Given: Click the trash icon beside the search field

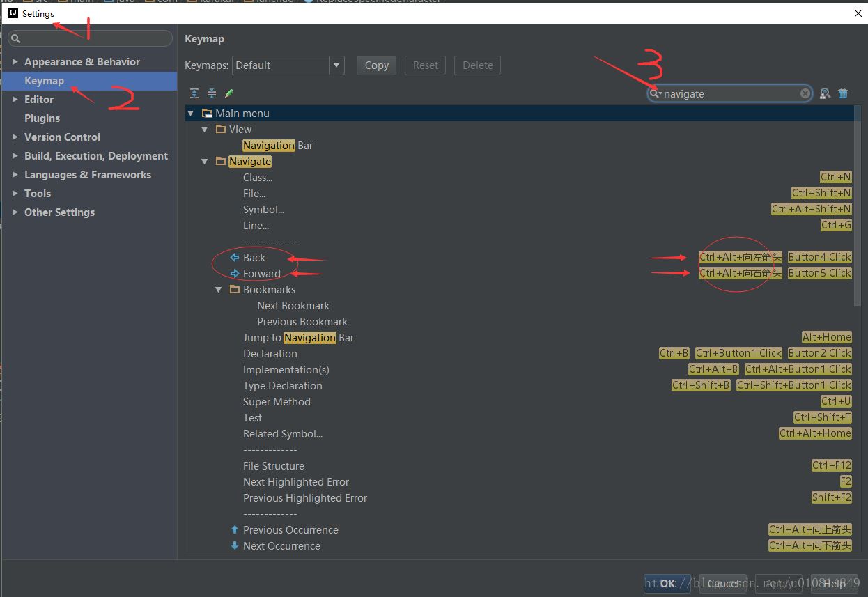Looking at the screenshot, I should [843, 93].
